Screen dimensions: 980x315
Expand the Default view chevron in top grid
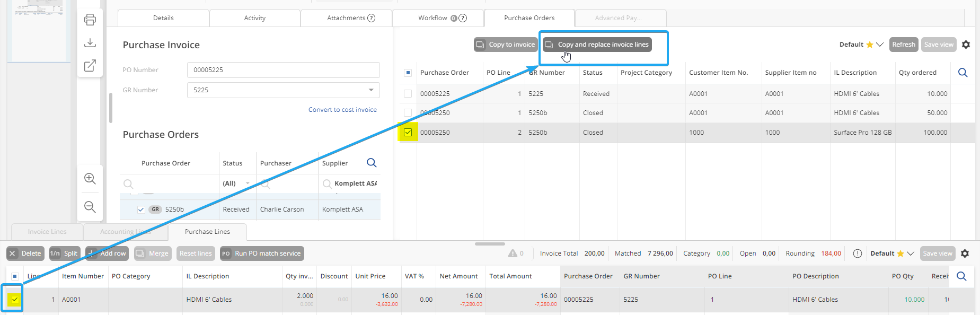tap(880, 45)
